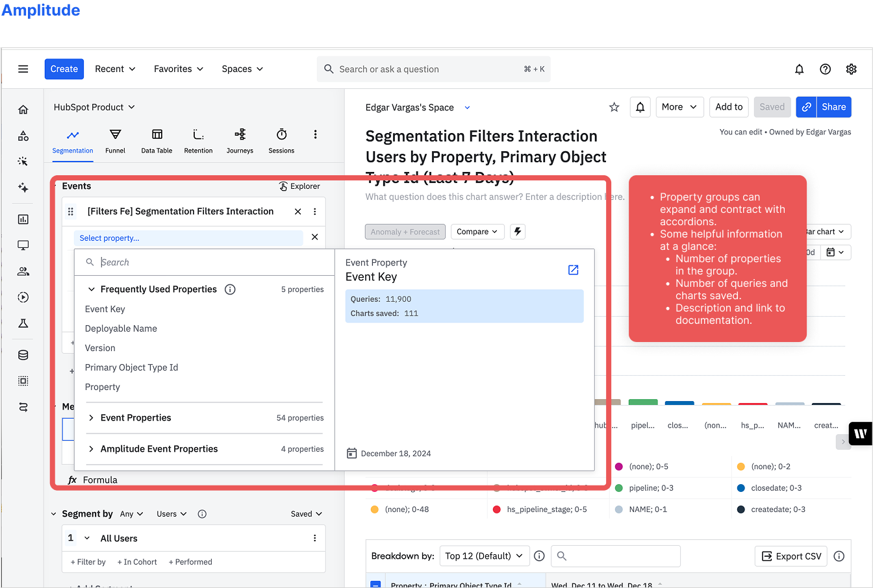
Task: Open chart type overflow three-dot menu
Action: pos(315,134)
